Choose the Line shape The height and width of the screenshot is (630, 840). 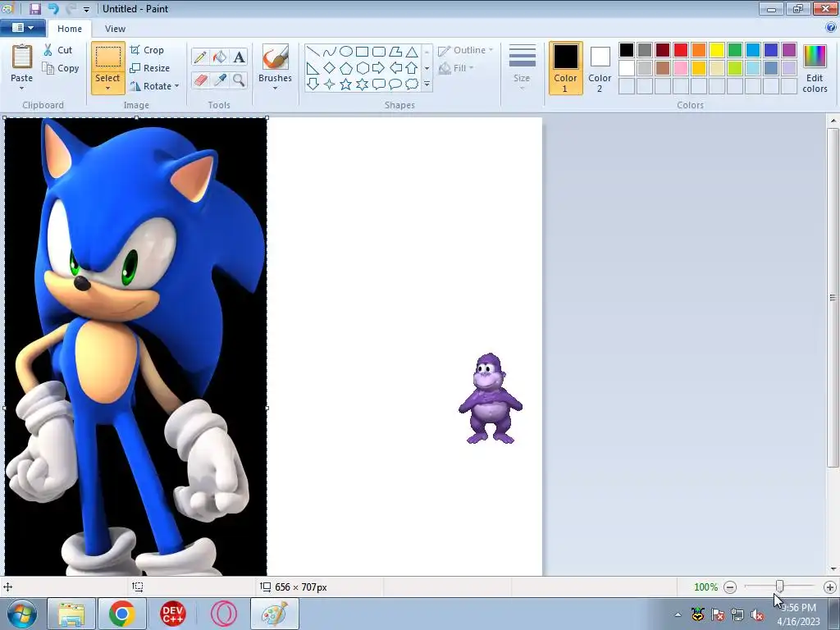point(313,52)
